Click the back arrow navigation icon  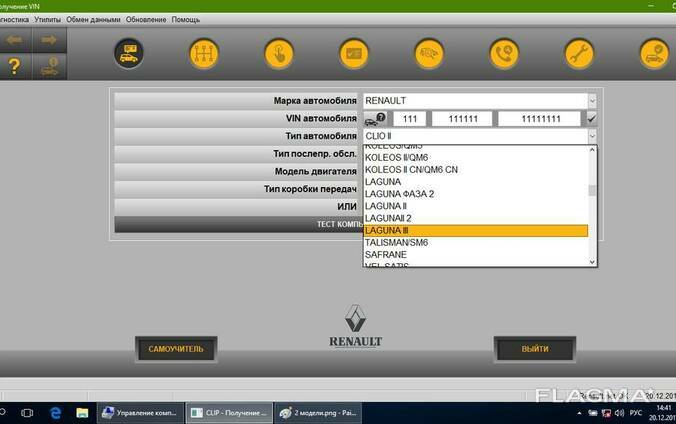coord(15,40)
